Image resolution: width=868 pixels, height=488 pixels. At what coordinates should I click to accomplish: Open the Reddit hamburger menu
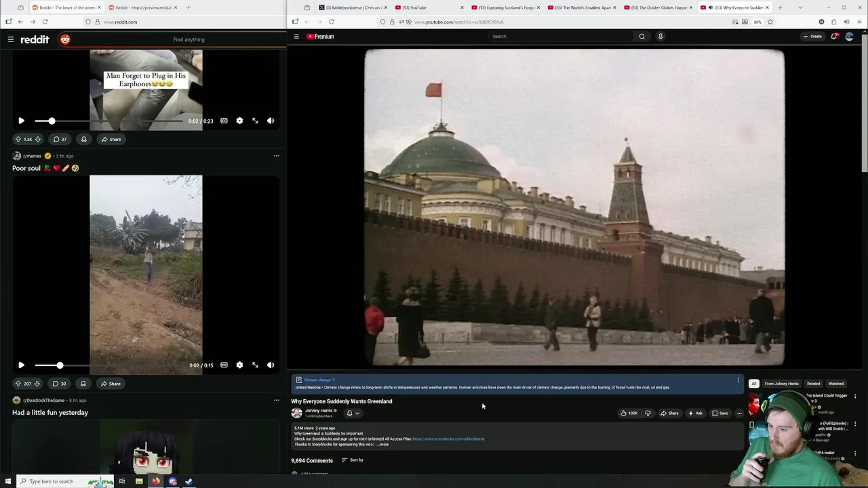click(10, 39)
